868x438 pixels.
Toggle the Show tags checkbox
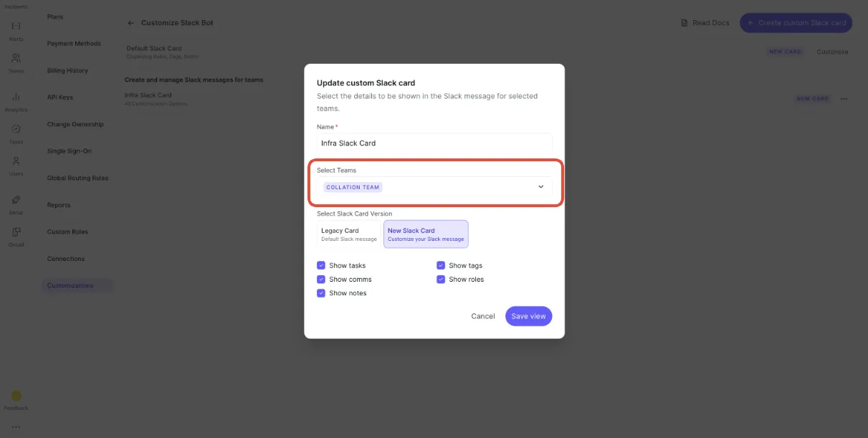point(441,265)
